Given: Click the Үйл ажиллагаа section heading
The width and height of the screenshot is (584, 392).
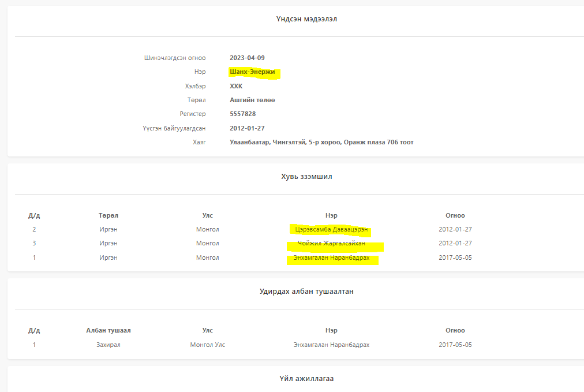Looking at the screenshot, I should tap(306, 379).
